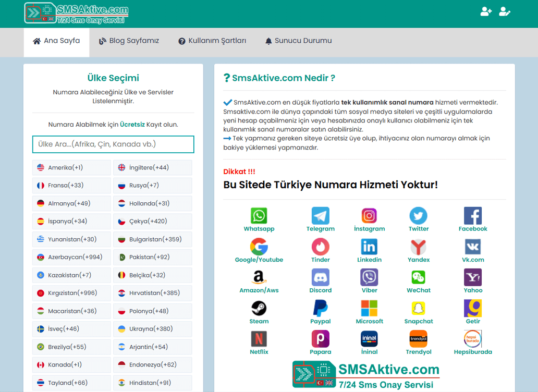Select İspanya(+34) country button
This screenshot has height=392, width=538.
click(71, 222)
